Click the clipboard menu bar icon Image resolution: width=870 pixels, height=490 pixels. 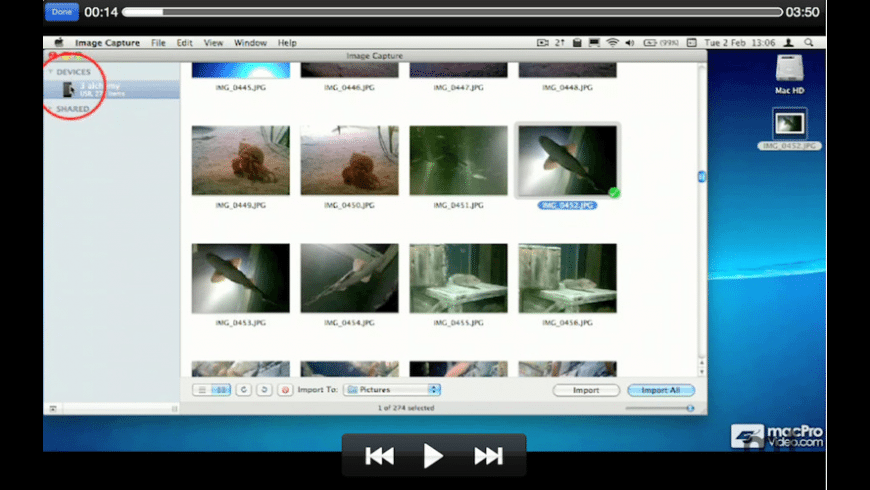pos(577,43)
